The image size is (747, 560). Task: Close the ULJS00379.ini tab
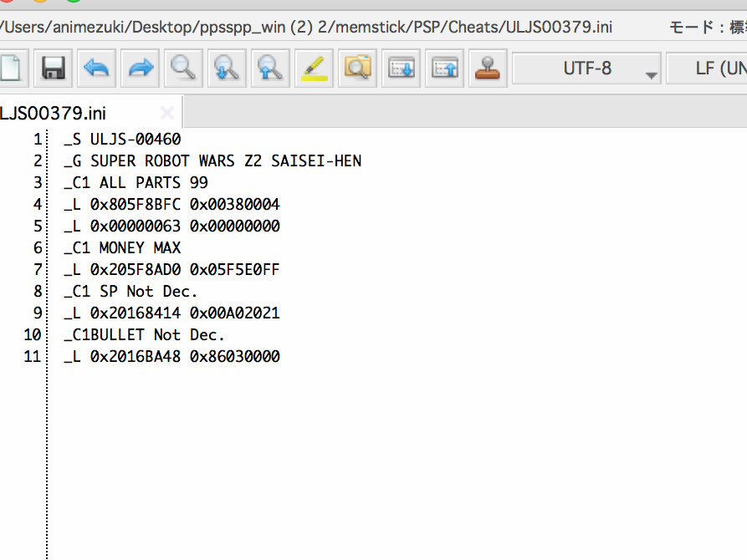coord(166,113)
